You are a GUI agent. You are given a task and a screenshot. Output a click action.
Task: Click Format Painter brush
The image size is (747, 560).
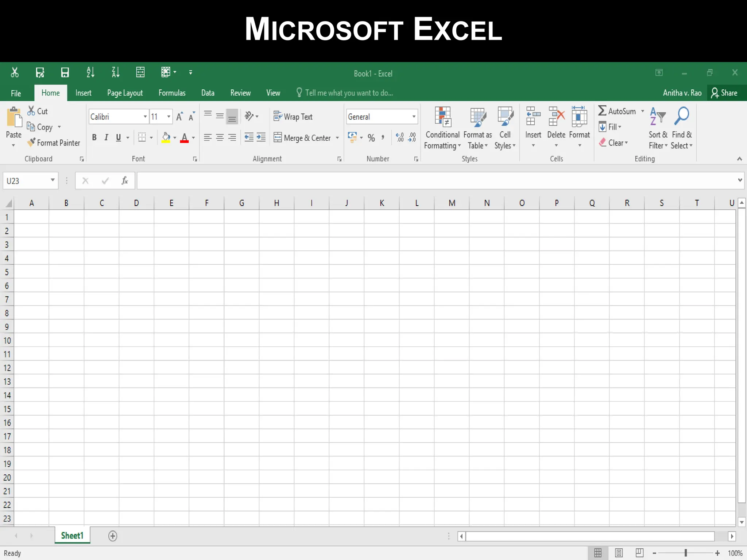(x=54, y=143)
